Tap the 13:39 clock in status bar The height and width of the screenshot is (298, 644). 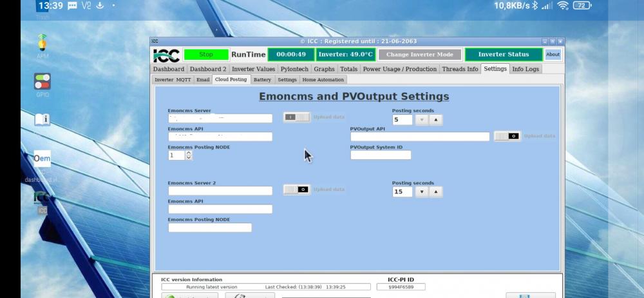(x=51, y=6)
